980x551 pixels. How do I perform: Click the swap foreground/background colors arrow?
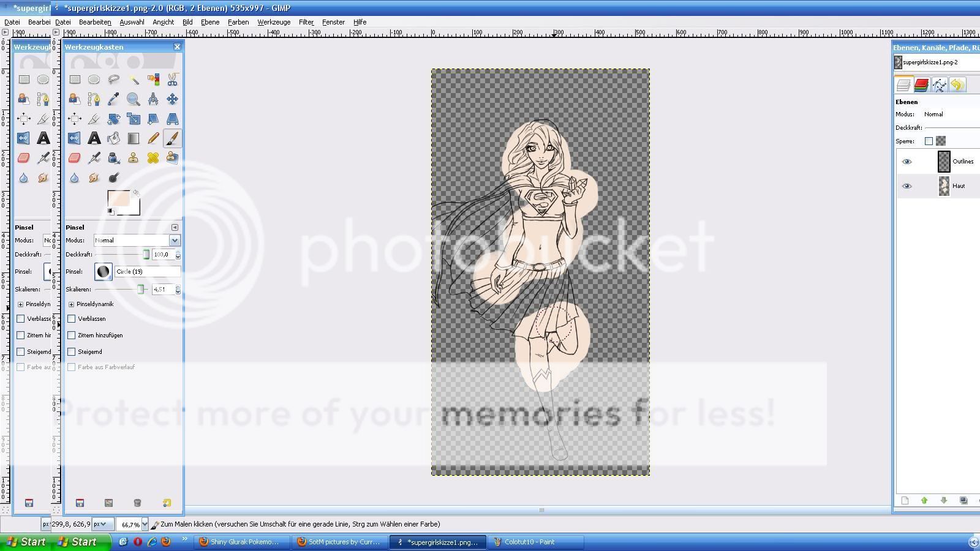[x=136, y=193]
